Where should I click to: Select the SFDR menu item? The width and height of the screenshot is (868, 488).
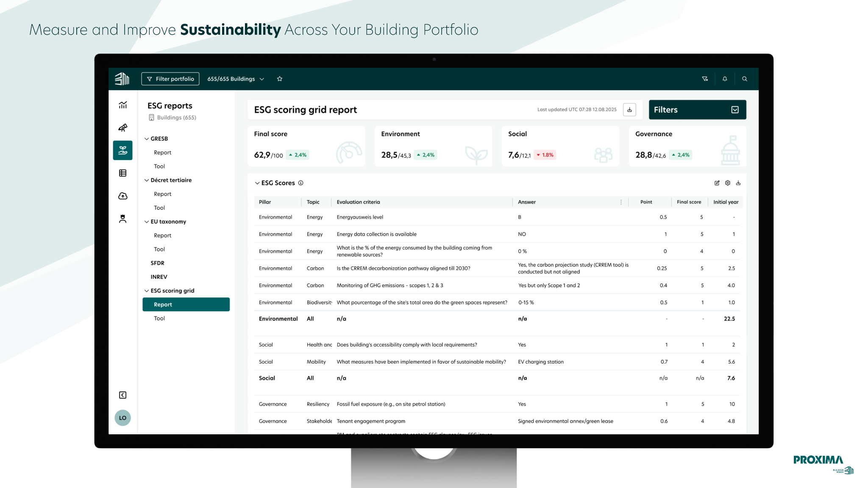(x=158, y=263)
